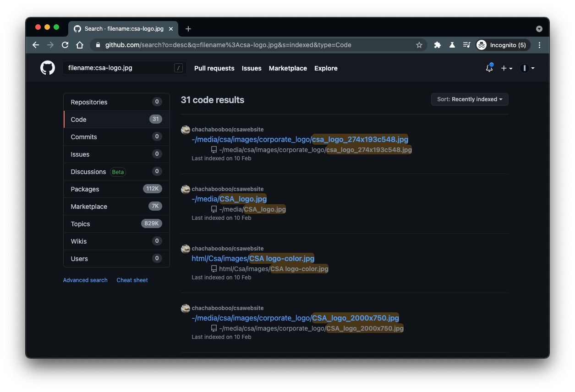Open a new browser tab
The image size is (575, 392).
tap(188, 29)
